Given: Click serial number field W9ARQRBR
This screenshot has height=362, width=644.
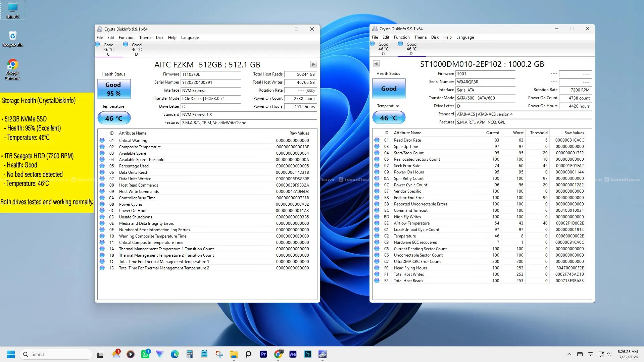Looking at the screenshot, I should coord(485,82).
